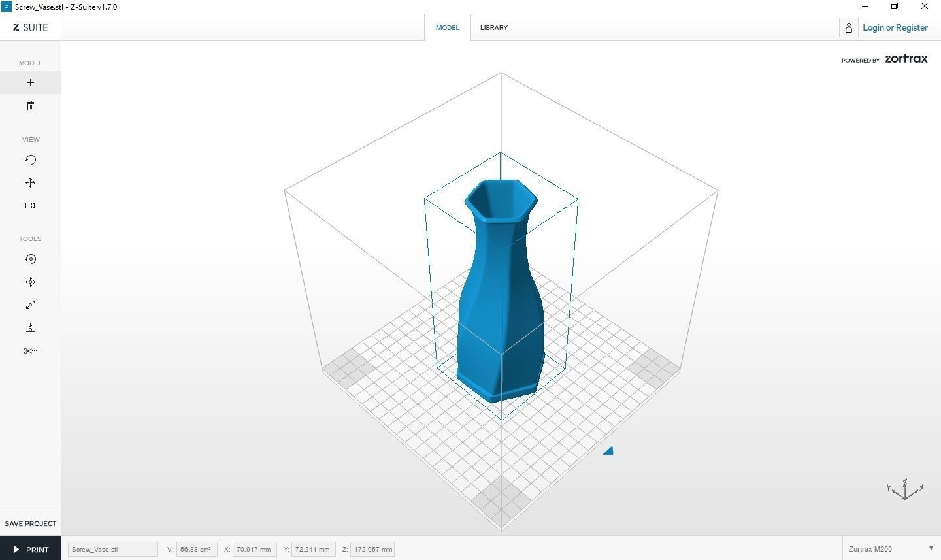Select the split scissors tool

(x=30, y=351)
